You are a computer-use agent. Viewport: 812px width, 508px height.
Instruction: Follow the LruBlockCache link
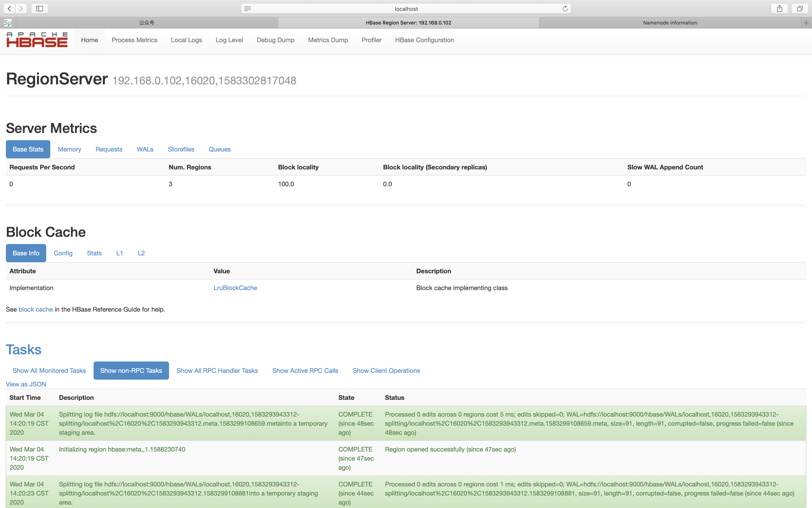235,288
